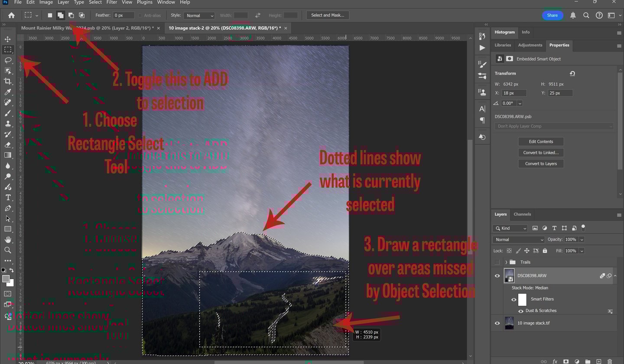Click the Add to selection mode icon
This screenshot has height=364, width=624.
[61, 15]
